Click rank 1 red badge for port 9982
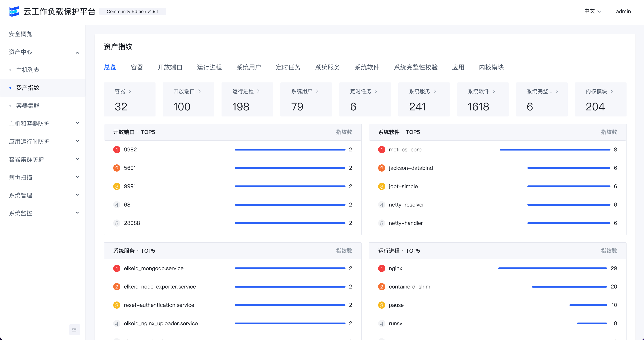This screenshot has height=340, width=644. 117,150
